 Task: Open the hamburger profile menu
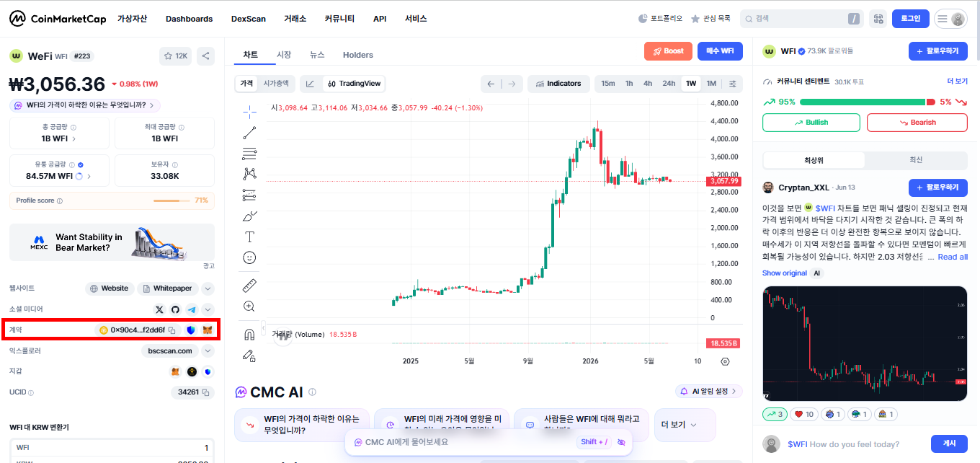[x=950, y=19]
